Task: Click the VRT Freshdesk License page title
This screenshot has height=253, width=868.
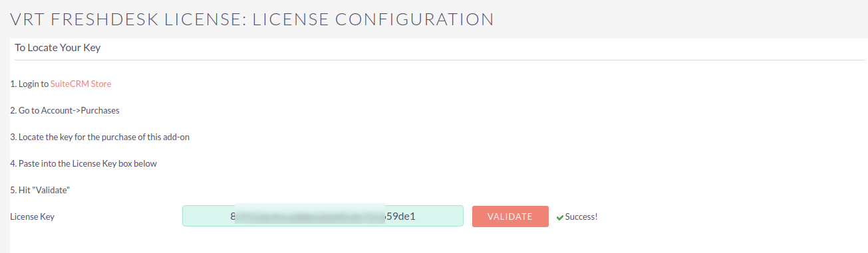Action: tap(252, 19)
